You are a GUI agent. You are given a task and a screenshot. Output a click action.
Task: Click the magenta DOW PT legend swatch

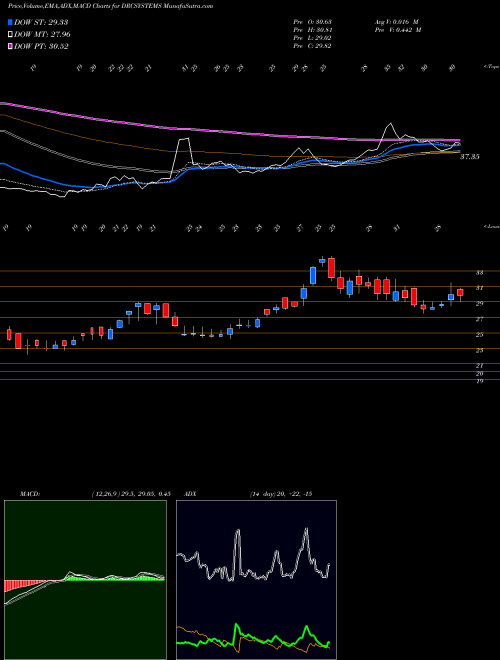click(x=10, y=46)
